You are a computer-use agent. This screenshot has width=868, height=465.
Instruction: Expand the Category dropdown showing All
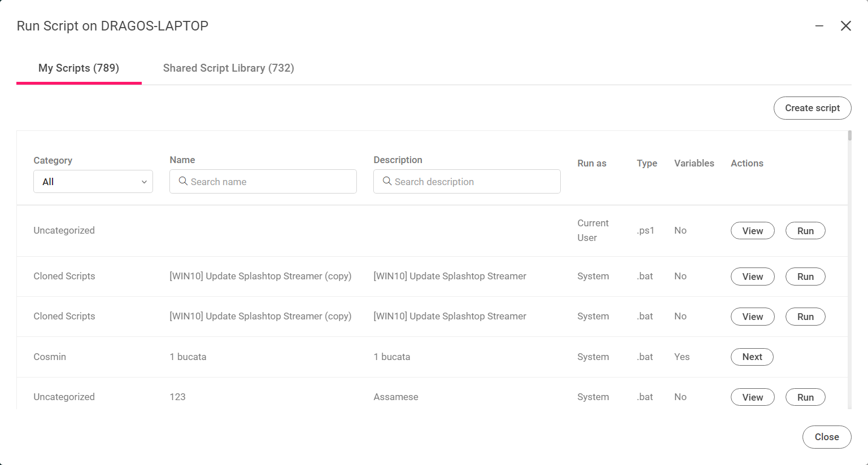93,182
